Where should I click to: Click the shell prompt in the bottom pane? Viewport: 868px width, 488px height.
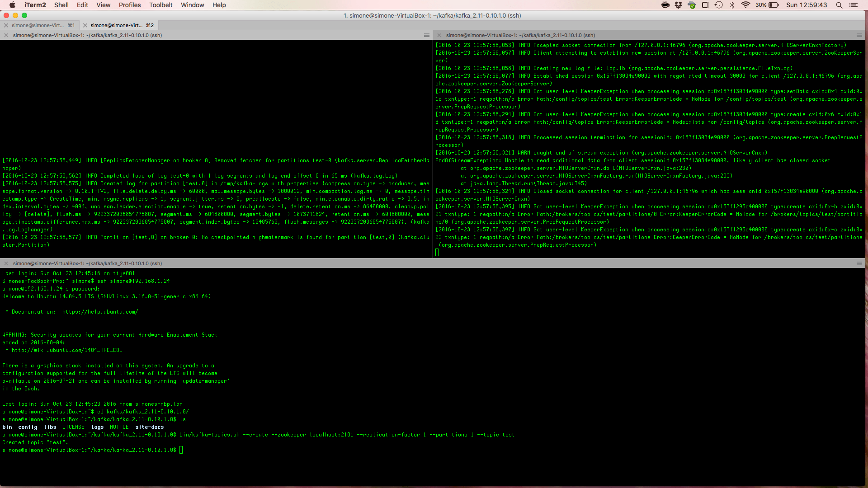[182, 450]
